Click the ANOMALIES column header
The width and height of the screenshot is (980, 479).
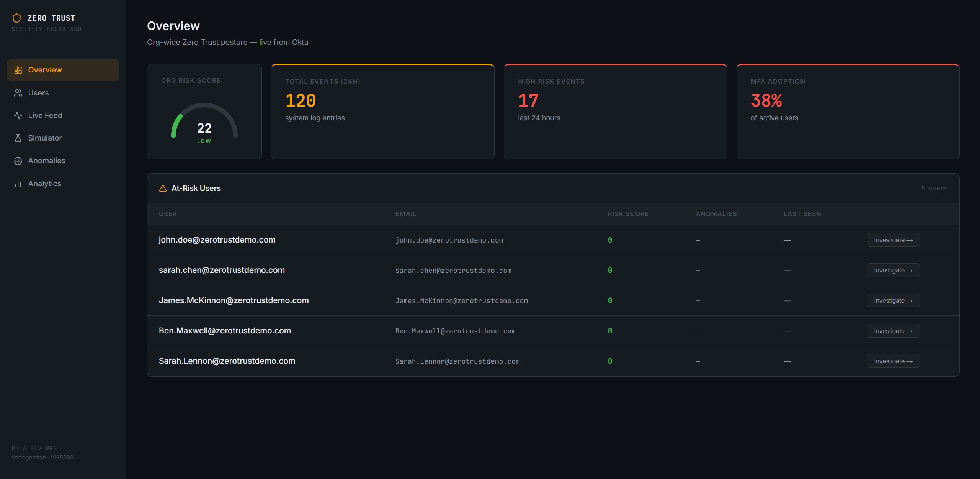click(716, 214)
